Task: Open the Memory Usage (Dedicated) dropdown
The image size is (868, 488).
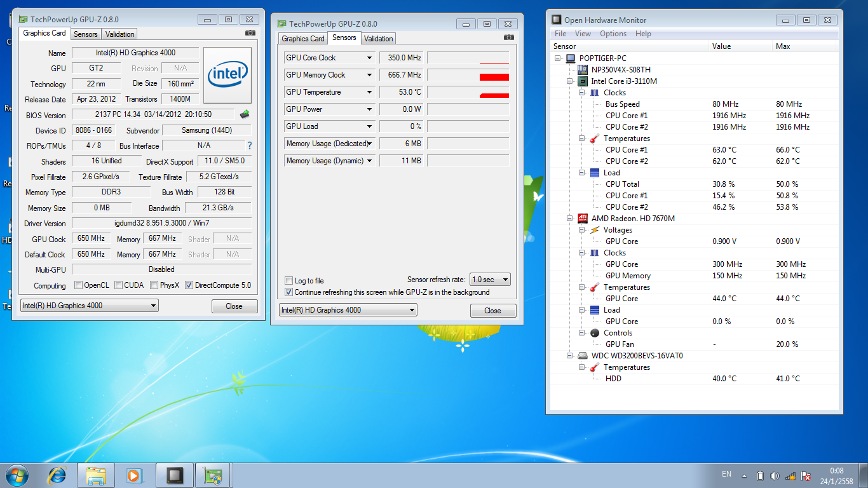Action: click(x=370, y=144)
